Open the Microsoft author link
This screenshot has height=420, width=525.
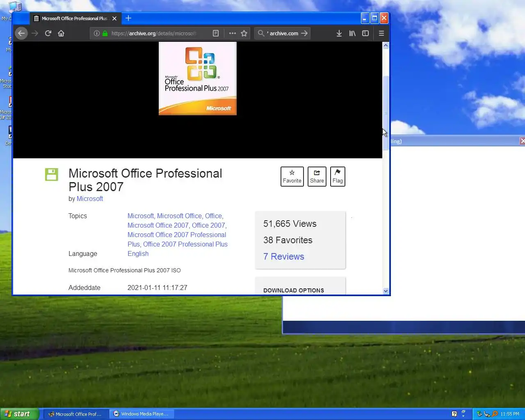90,199
